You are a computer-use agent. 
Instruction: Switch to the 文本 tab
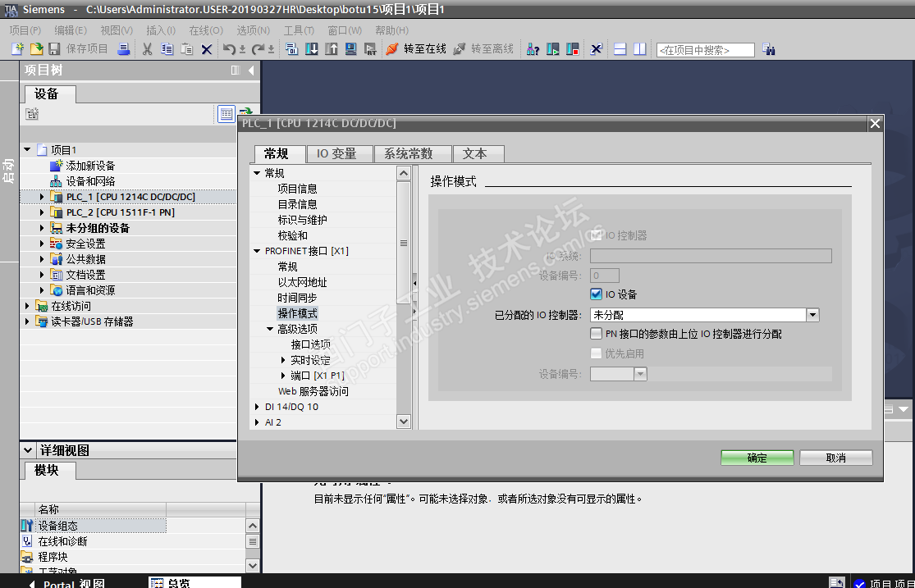point(478,154)
